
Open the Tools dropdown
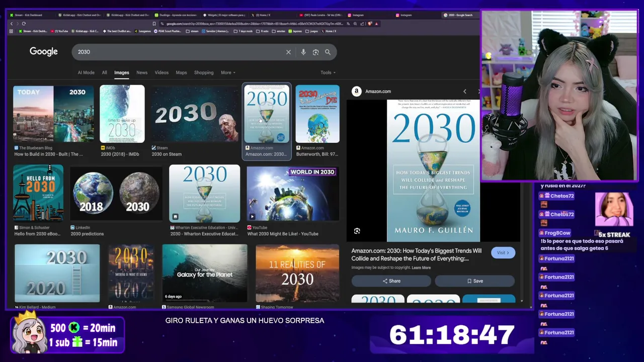coord(328,72)
